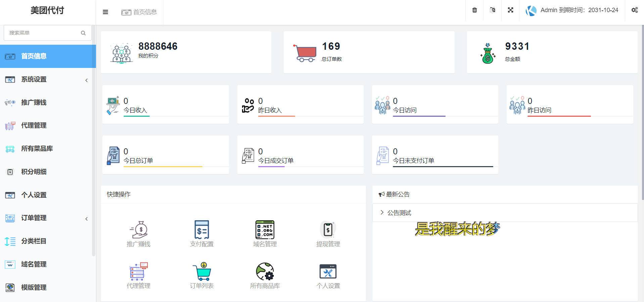Image resolution: width=644 pixels, height=302 pixels.
Task: Expand the 公告测试 announcement item
Action: coord(399,213)
